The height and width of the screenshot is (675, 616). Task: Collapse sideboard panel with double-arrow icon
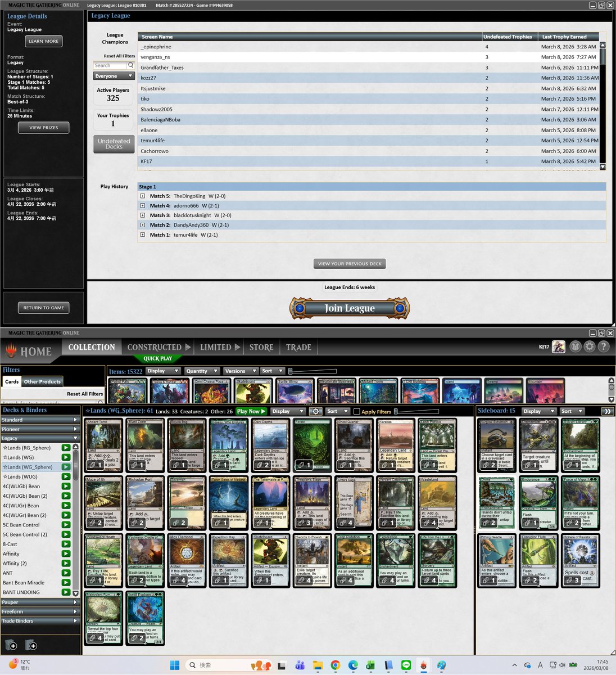(x=607, y=411)
